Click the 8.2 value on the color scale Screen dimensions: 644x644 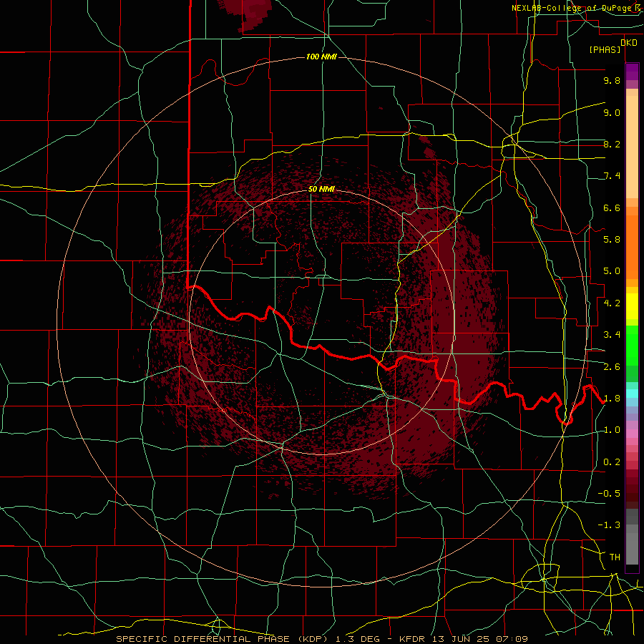612,144
